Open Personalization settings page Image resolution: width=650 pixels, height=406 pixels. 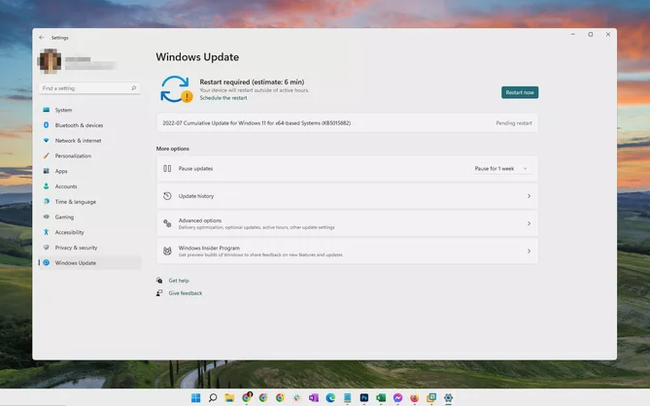click(x=72, y=156)
